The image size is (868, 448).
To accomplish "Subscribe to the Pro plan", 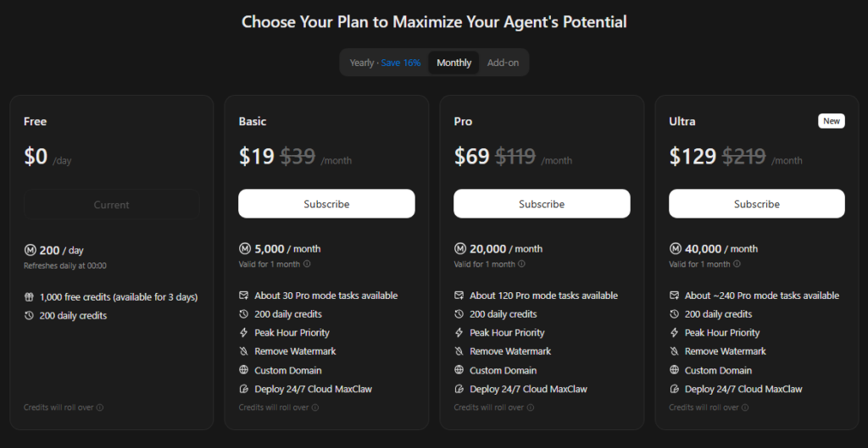I will [542, 204].
